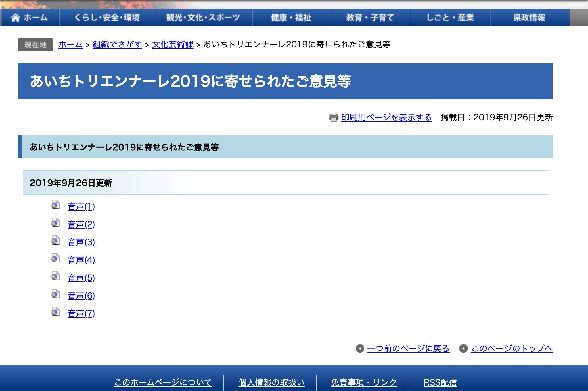
Task: Click the file icon next to 音声(3)
Action: (55, 240)
